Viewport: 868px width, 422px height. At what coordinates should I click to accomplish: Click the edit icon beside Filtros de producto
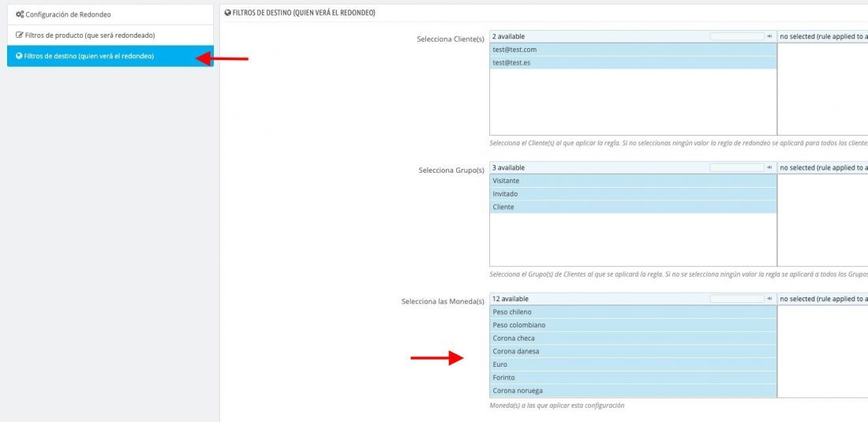(20, 35)
